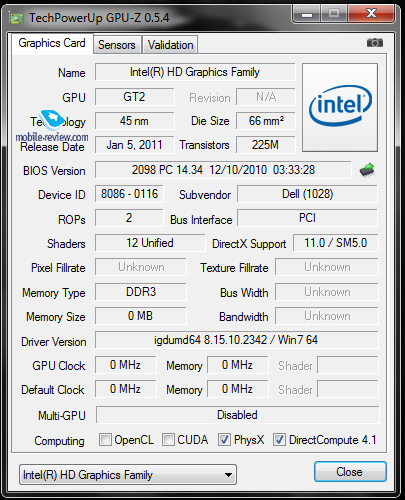Open the Validation tab
This screenshot has width=405, height=500.
170,45
